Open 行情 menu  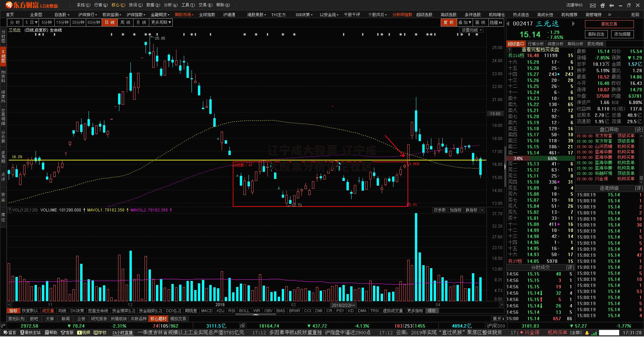click(101, 5)
